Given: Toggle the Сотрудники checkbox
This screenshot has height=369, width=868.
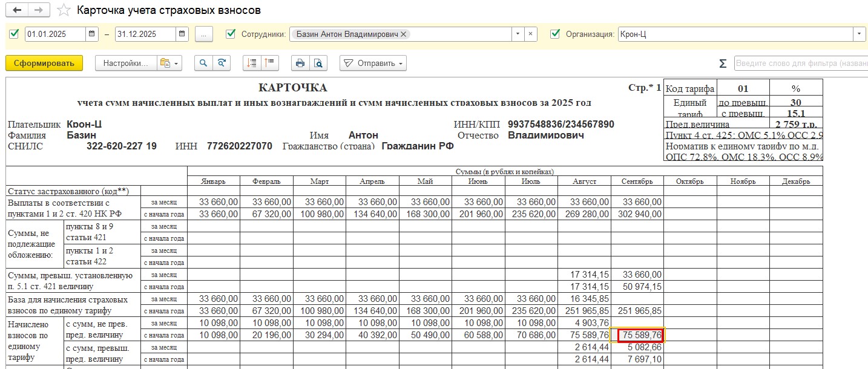Looking at the screenshot, I should tap(230, 34).
